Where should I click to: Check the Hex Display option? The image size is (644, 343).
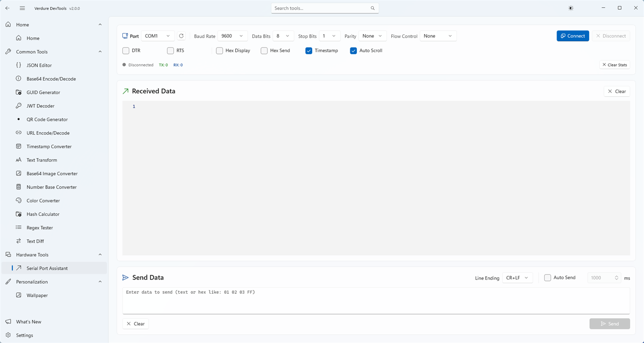[x=220, y=51]
